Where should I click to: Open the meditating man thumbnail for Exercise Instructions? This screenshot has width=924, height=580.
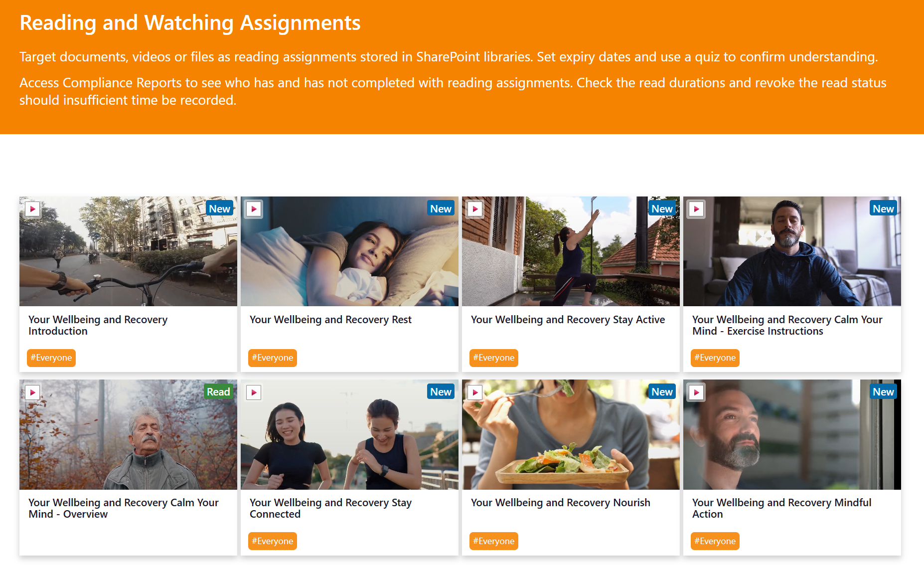[792, 251]
